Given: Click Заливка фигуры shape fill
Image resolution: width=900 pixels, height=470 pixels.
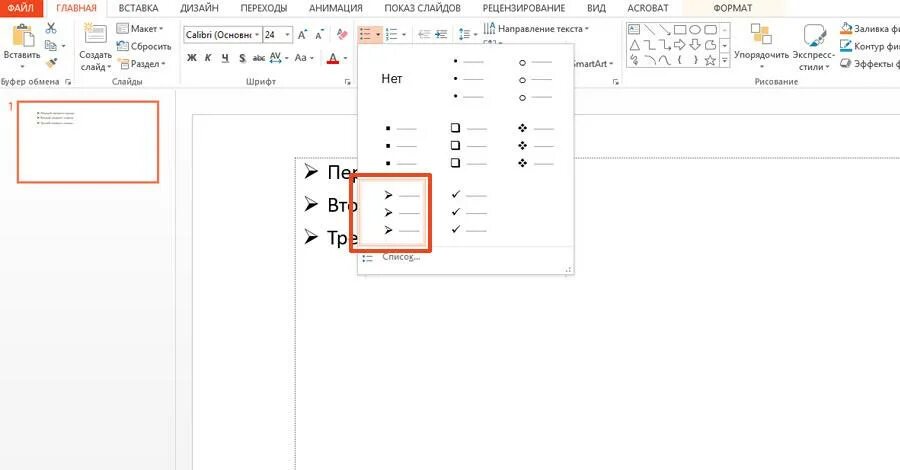Looking at the screenshot, I should pos(868,28).
